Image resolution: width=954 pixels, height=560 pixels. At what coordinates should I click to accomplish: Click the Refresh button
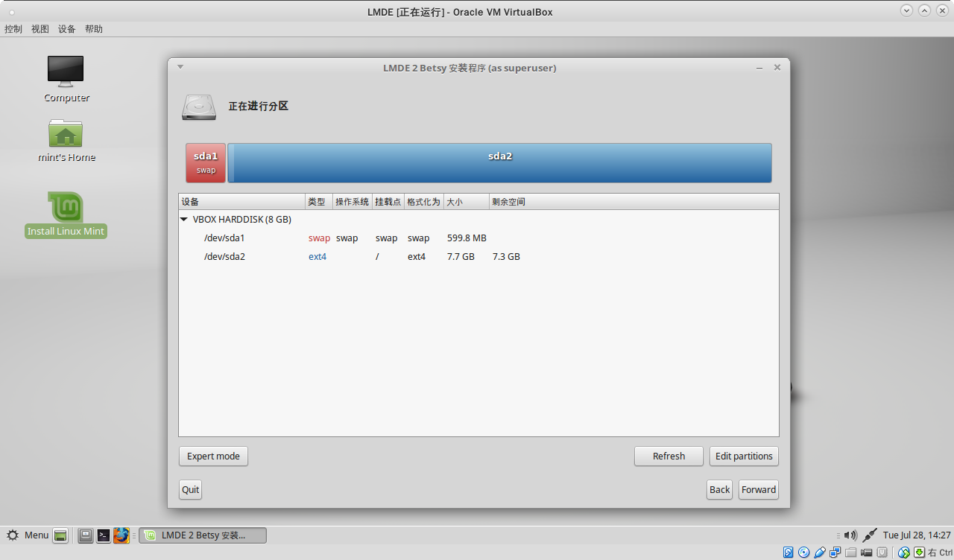669,456
